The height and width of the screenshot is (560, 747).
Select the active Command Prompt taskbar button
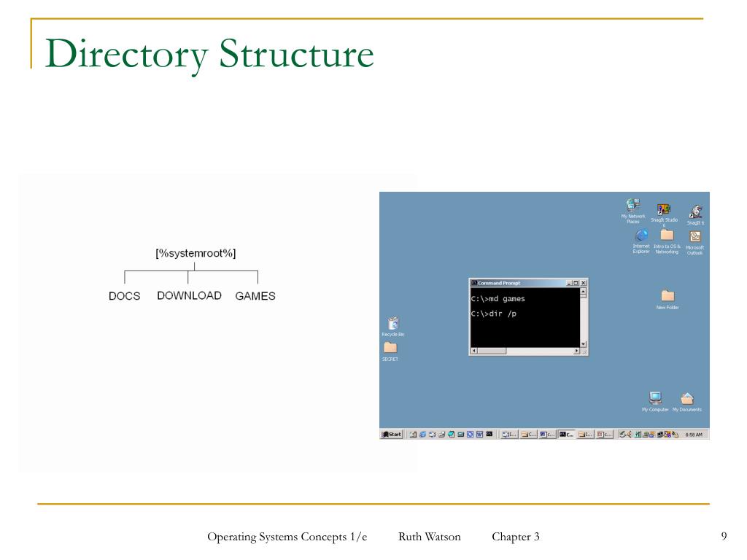pyautogui.click(x=566, y=435)
